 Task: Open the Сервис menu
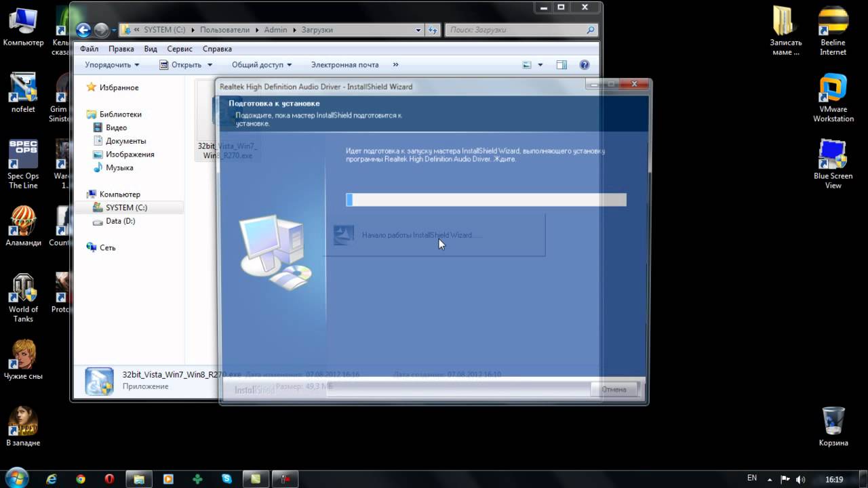click(x=180, y=49)
